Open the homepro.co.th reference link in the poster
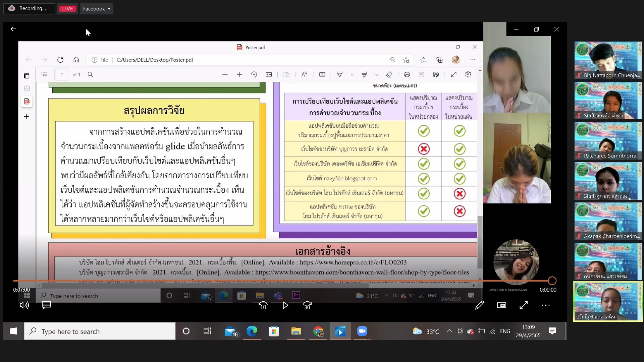Screen dimensions: 644x362 coord(353,262)
